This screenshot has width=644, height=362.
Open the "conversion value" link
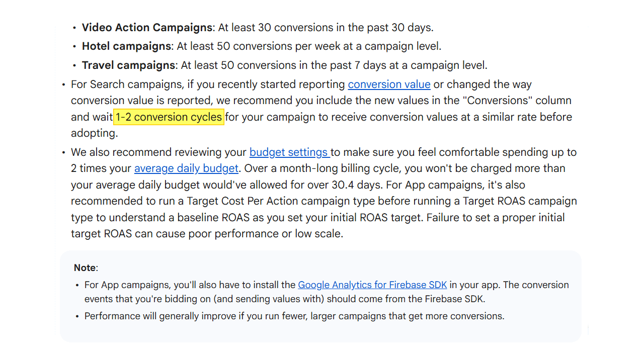tap(389, 84)
